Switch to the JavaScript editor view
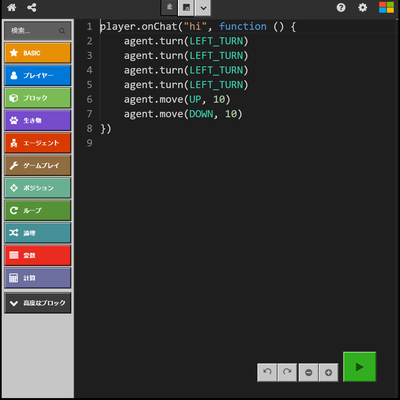400x400 pixels. coord(186,8)
